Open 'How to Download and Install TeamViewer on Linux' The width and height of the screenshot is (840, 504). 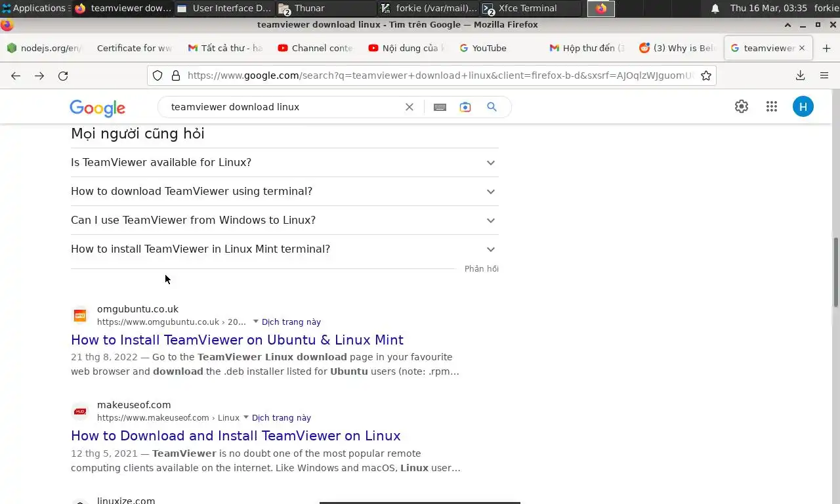pos(236,436)
